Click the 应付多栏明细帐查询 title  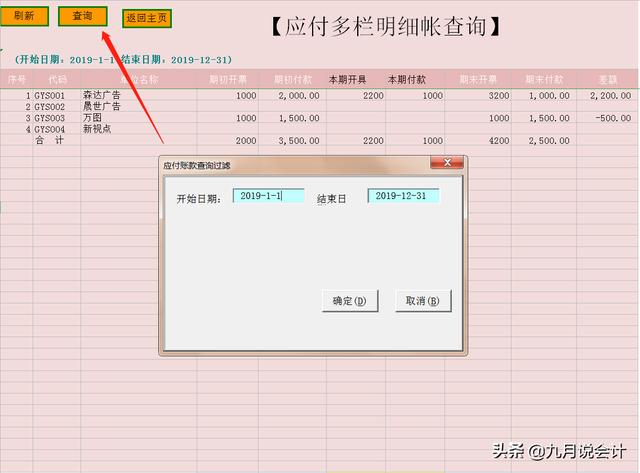click(385, 27)
